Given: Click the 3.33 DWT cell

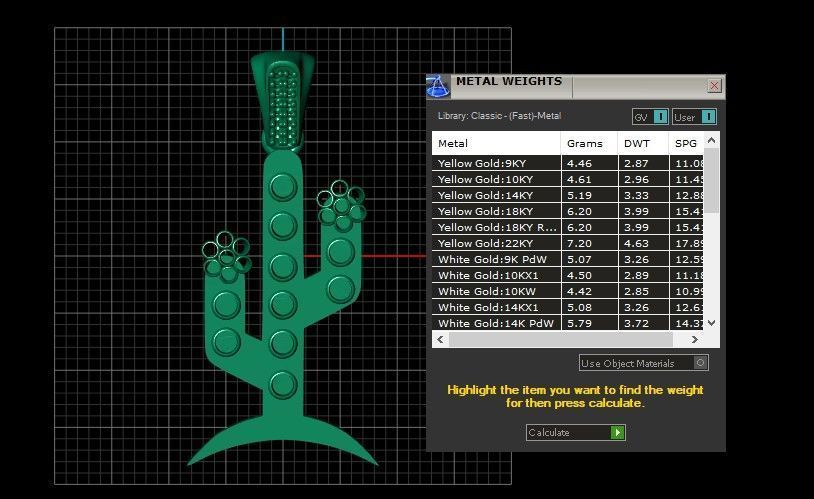Looking at the screenshot, I should point(644,195).
